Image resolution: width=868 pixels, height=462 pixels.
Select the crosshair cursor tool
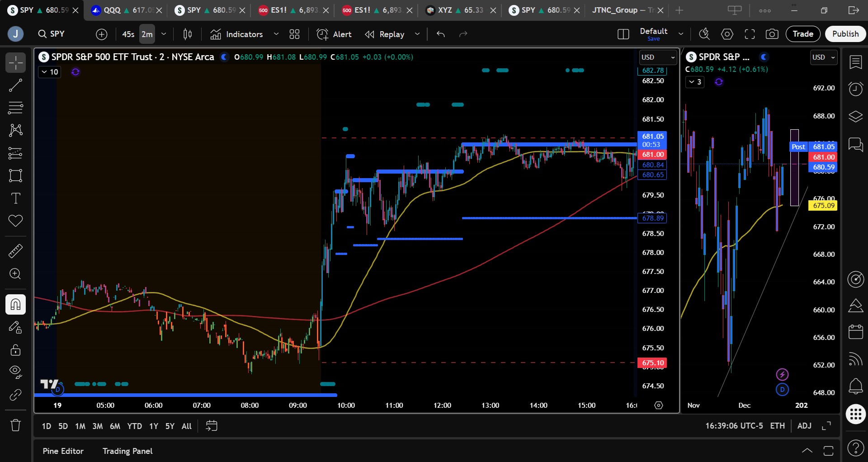[x=15, y=63]
